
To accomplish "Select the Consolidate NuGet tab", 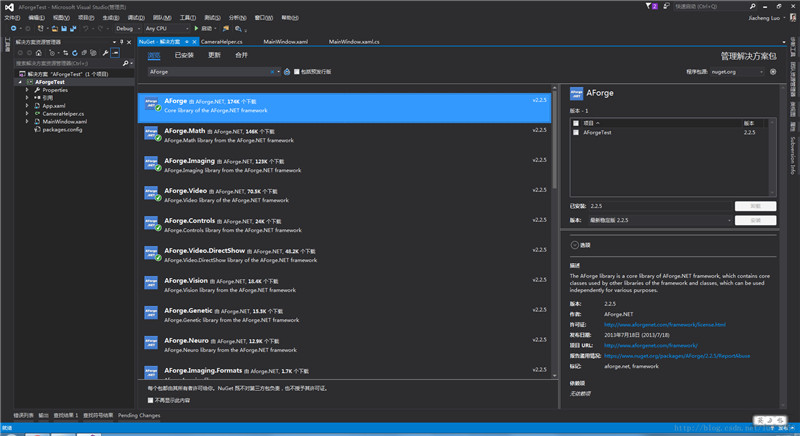I will tap(241, 55).
